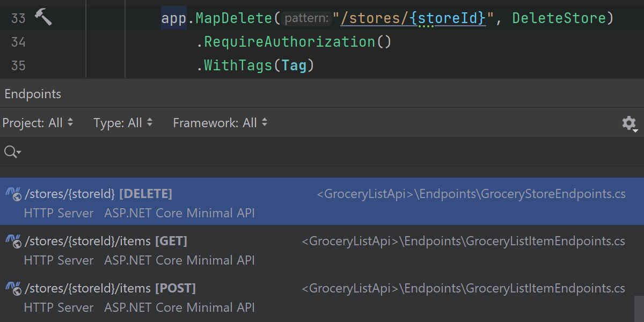Click the GroceryStoreEndpoints.cs file path
Viewport: 644px width, 322px height.
471,194
